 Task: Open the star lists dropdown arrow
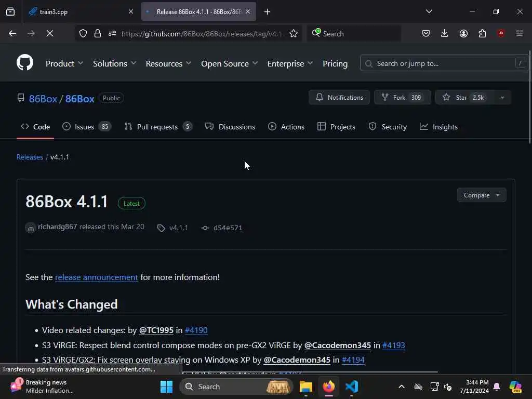click(502, 97)
